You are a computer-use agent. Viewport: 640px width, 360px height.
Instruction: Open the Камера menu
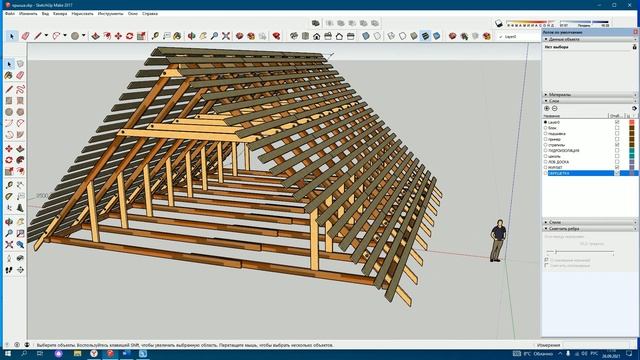pyautogui.click(x=60, y=13)
